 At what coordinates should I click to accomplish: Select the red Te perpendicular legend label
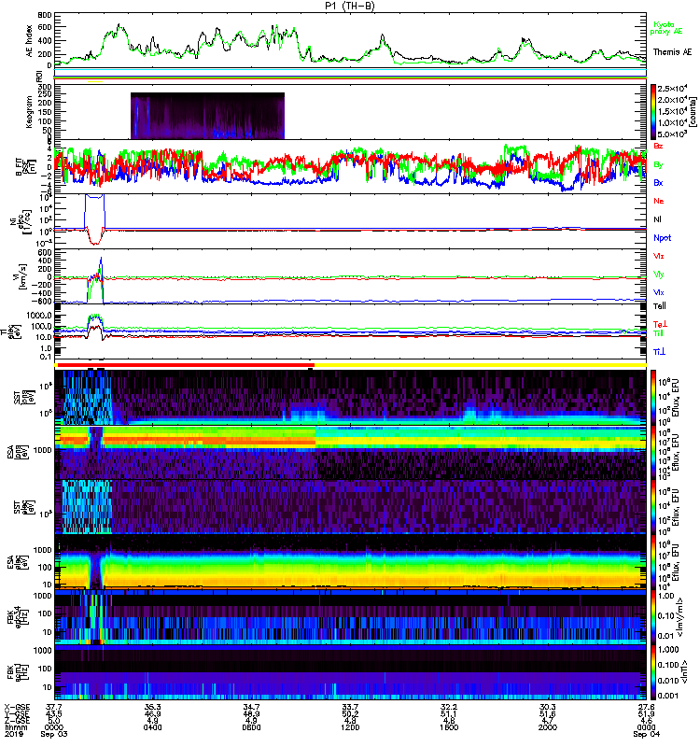(660, 324)
